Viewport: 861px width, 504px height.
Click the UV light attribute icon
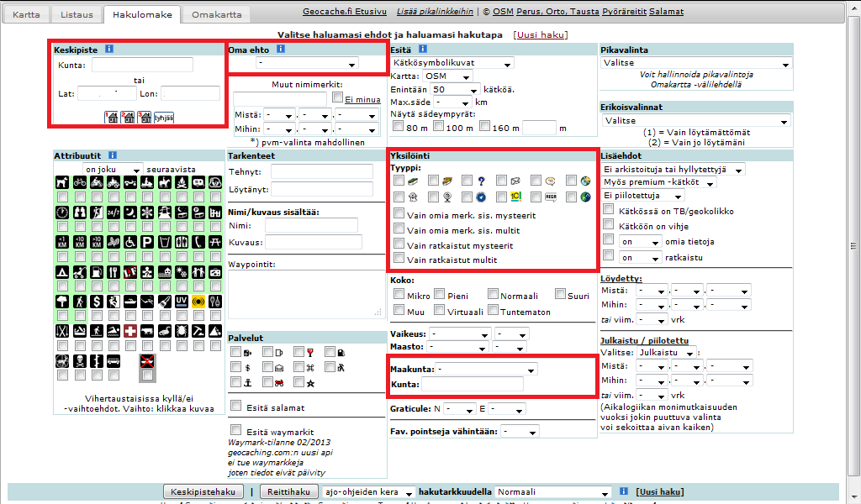179,302
